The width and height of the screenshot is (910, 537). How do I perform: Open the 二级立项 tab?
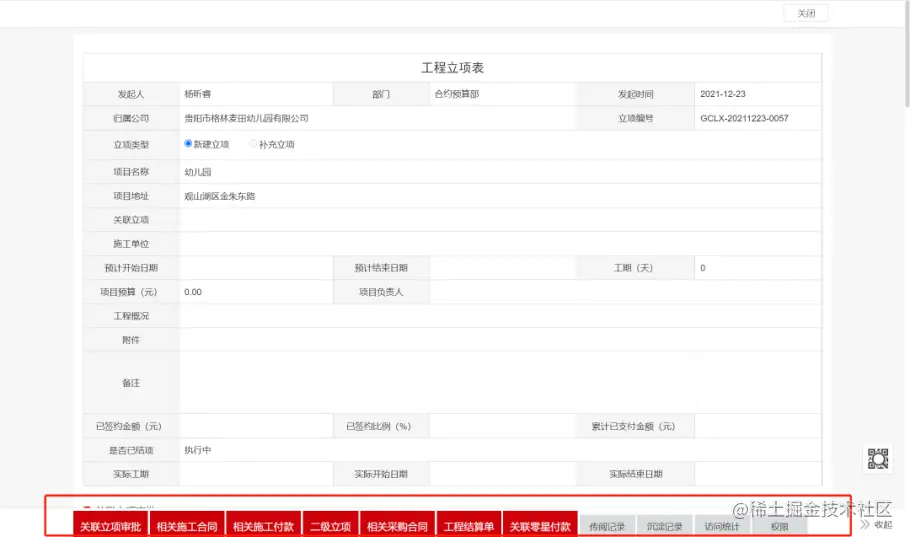(330, 526)
